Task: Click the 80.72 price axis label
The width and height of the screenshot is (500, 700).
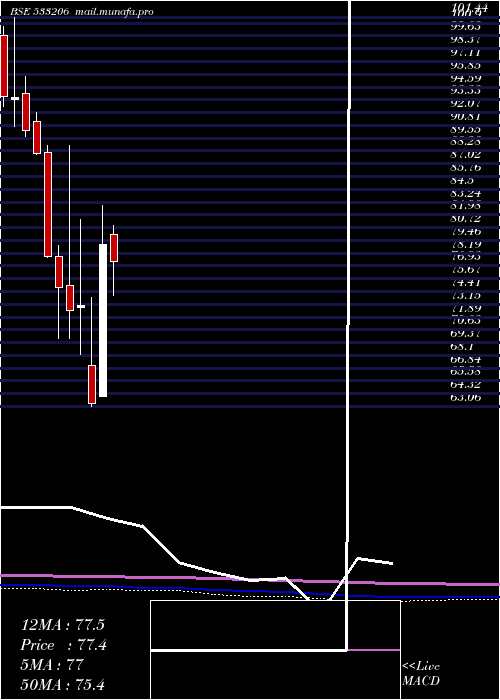Action: coord(466,219)
